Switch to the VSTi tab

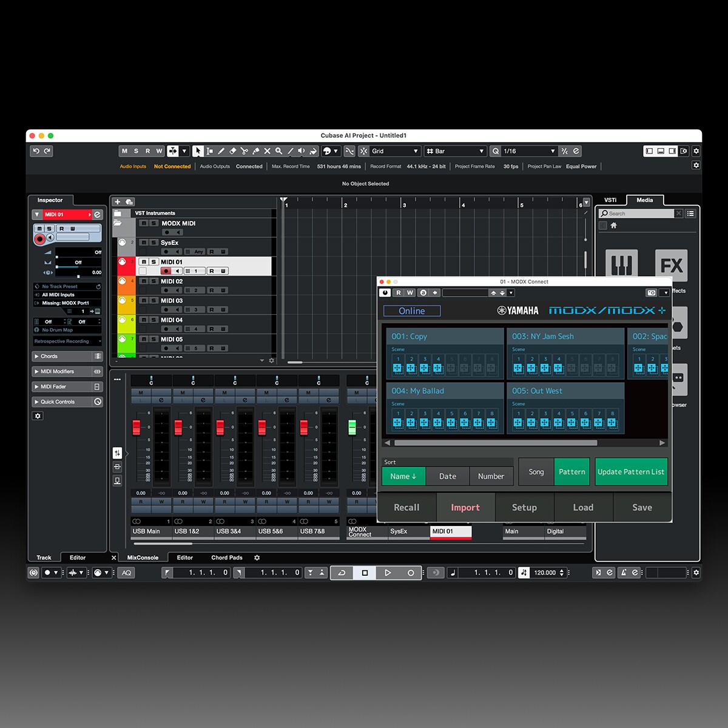(x=610, y=200)
